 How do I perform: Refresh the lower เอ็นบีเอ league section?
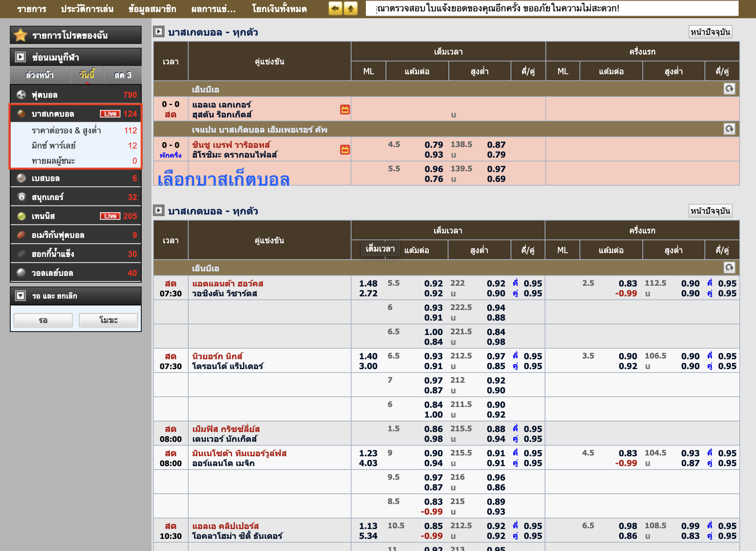coord(729,268)
